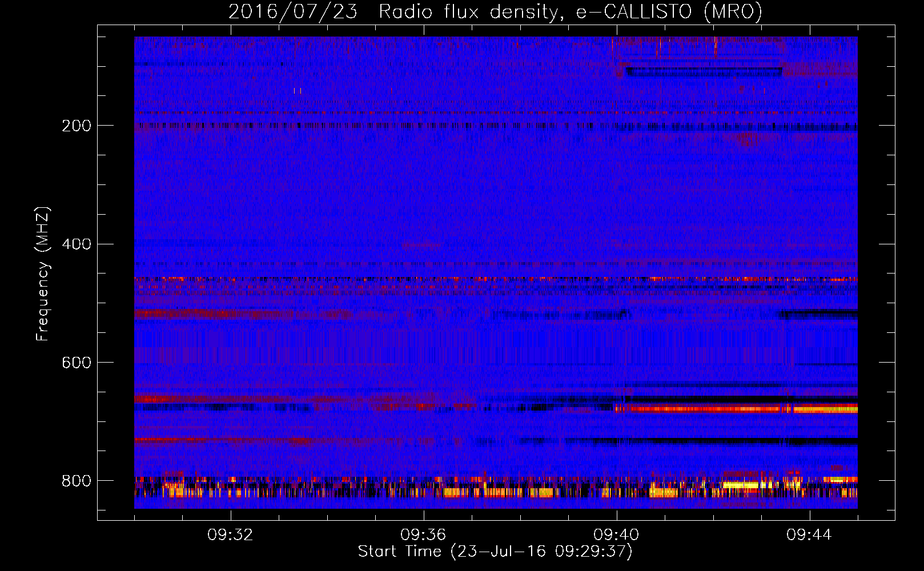Click the 09:36 time tick label

424,535
